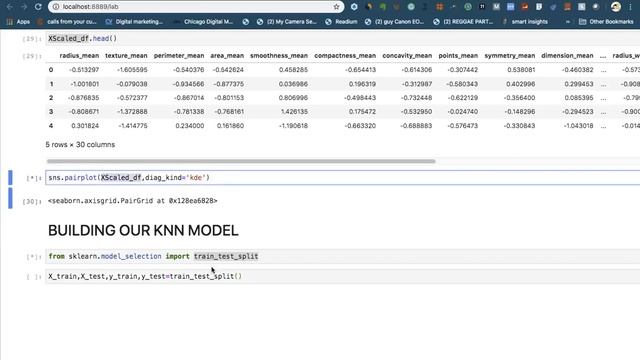
Task: Open the Readium bookmark
Action: (x=341, y=22)
